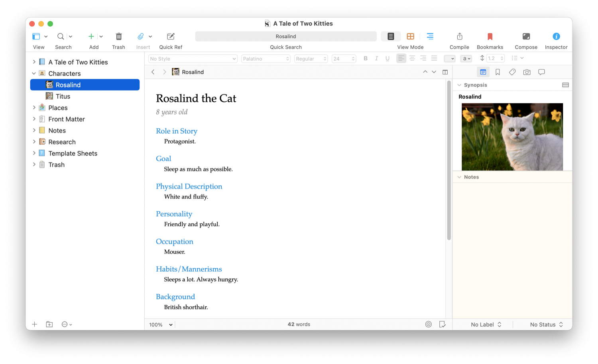Expand the Places folder in binder
The width and height of the screenshot is (598, 364).
tap(34, 108)
